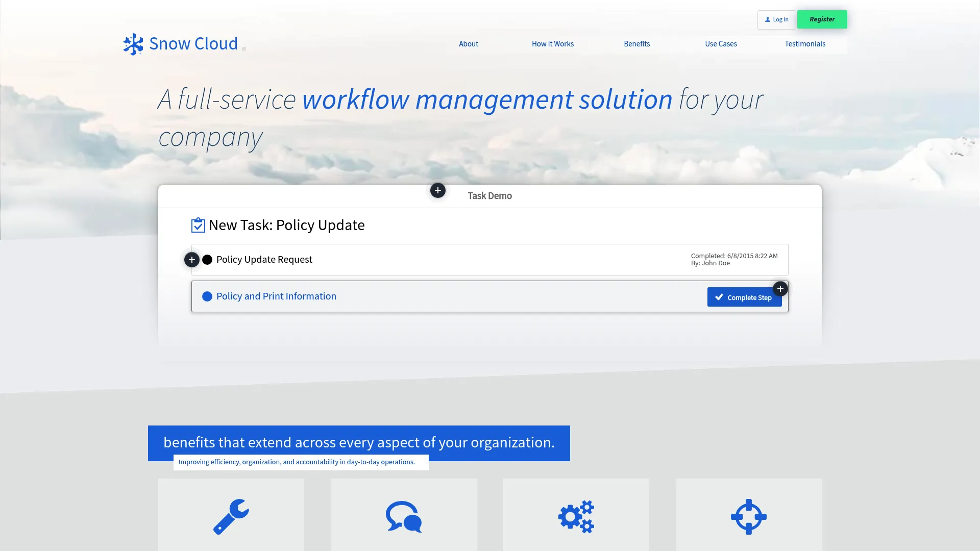Click plus hotspot above Complete Step

[x=780, y=289]
